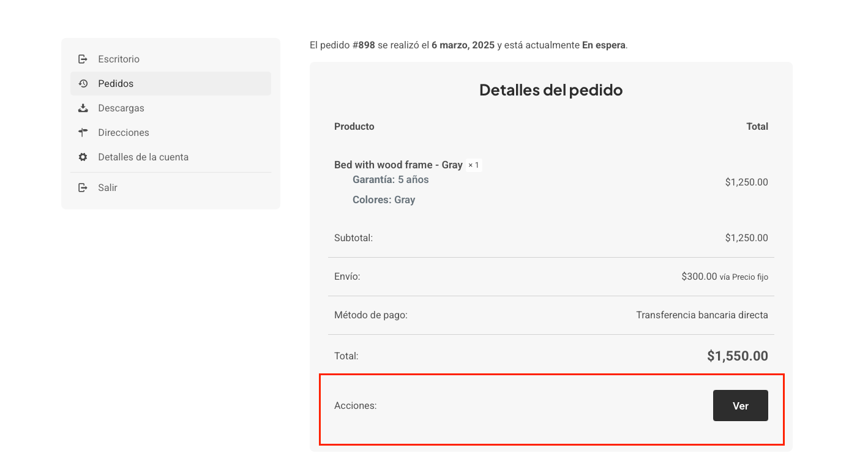This screenshot has width=868, height=475.
Task: Click the Direcciones signpost icon
Action: pos(83,133)
